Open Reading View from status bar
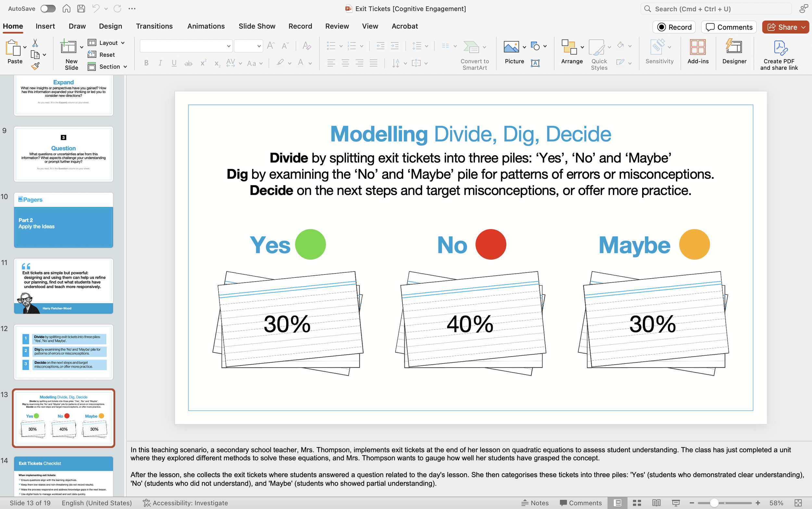The width and height of the screenshot is (812, 509). (656, 503)
